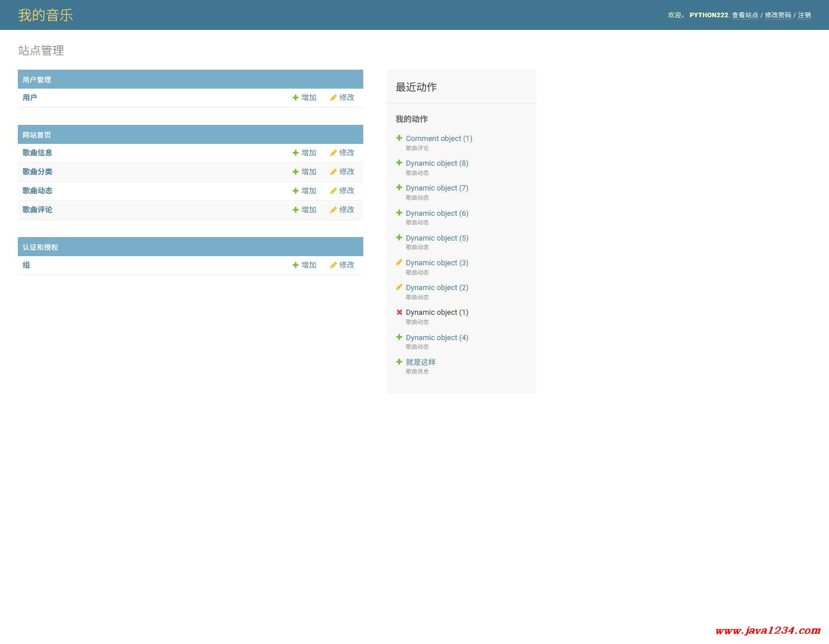
Task: Open recent action Dynamic object (8)
Action: tap(437, 163)
